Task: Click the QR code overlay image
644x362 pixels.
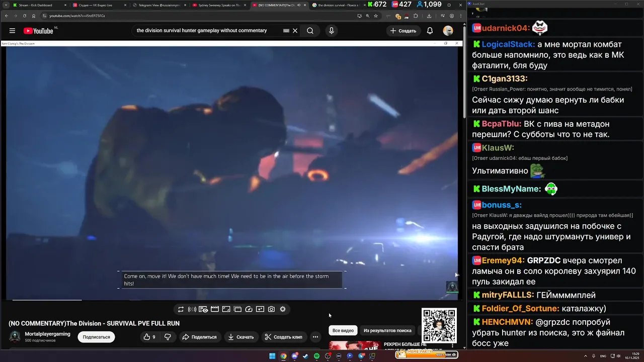Action: point(439,326)
